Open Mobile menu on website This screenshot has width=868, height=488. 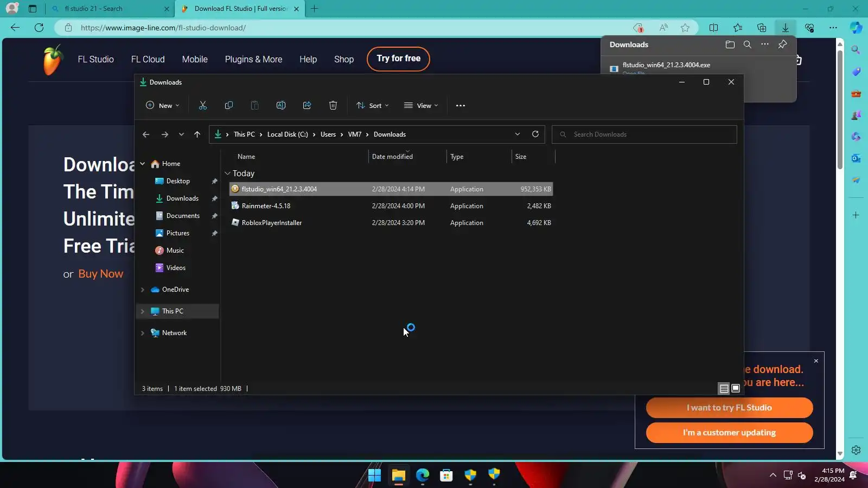(195, 60)
